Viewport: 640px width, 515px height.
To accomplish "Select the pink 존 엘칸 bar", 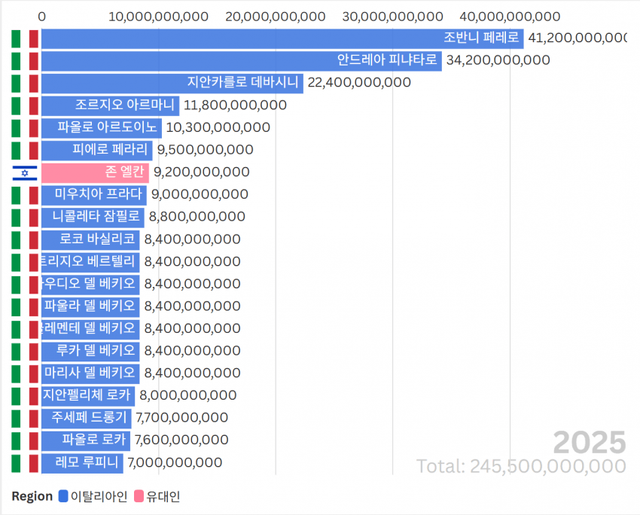I will tap(95, 172).
